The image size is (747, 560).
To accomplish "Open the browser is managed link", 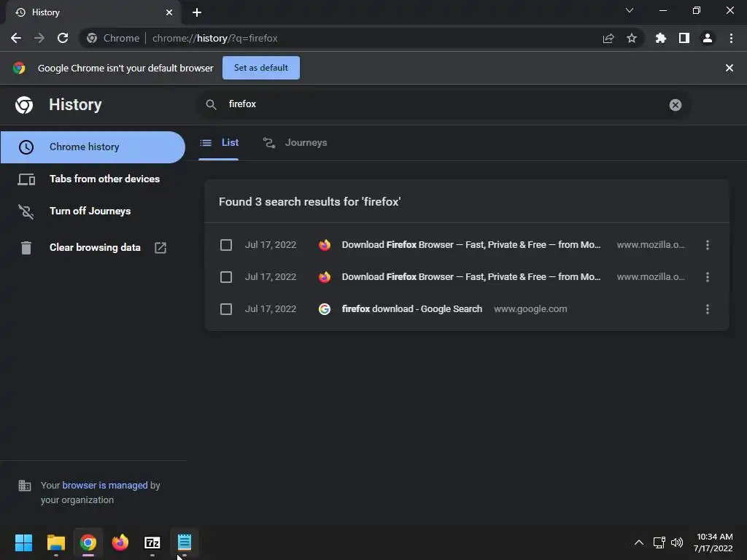I will [x=105, y=485].
